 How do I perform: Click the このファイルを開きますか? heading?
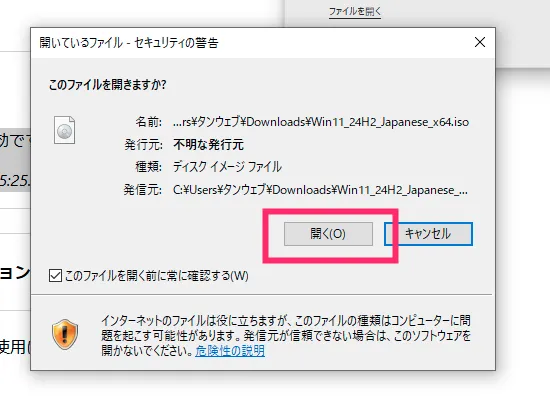coord(107,85)
